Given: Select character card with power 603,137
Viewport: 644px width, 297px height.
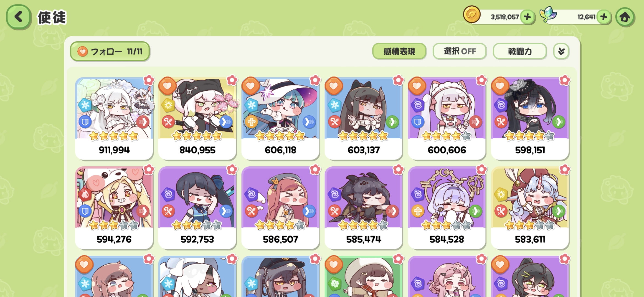Looking at the screenshot, I should 364,119.
